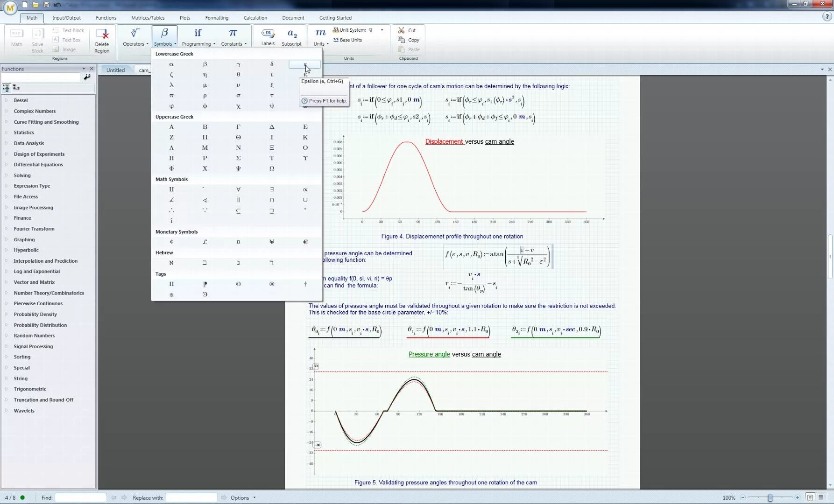Insert uppercase Omega symbol
Image resolution: width=834 pixels, height=504 pixels.
point(272,168)
